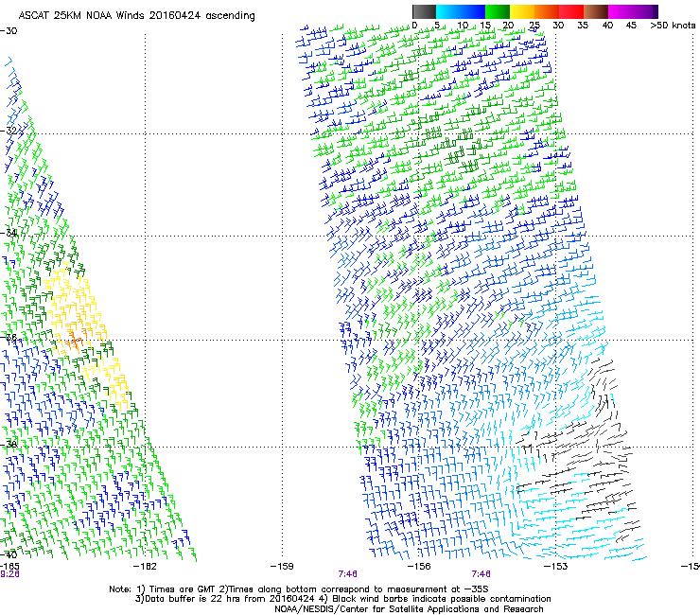Click the '-162' longitude label
This screenshot has width=700, height=615.
coord(145,567)
